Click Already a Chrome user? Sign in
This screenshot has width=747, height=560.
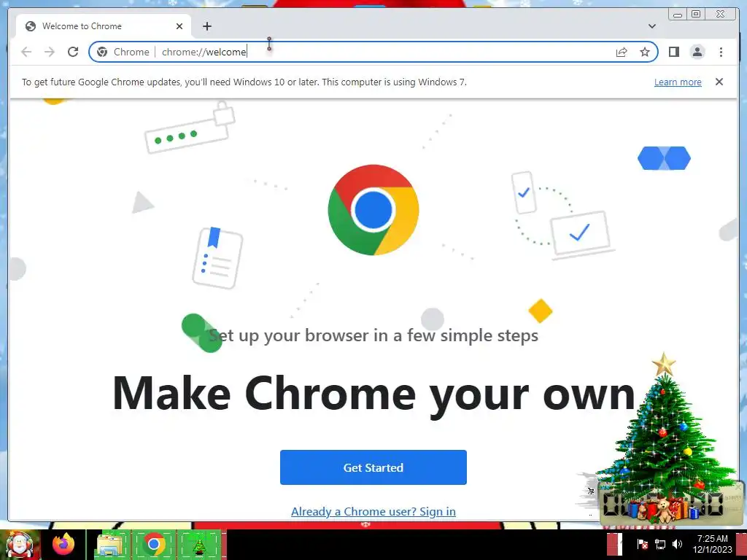(373, 511)
